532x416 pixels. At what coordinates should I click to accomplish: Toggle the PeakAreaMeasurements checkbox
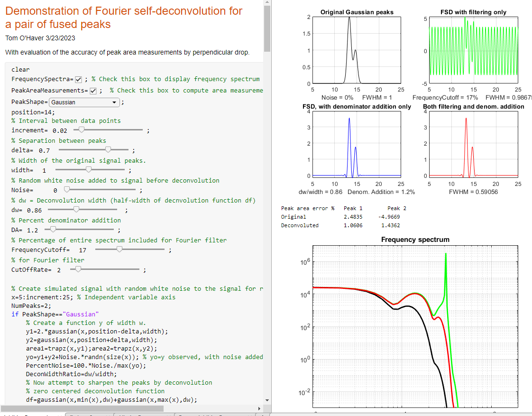click(x=93, y=91)
